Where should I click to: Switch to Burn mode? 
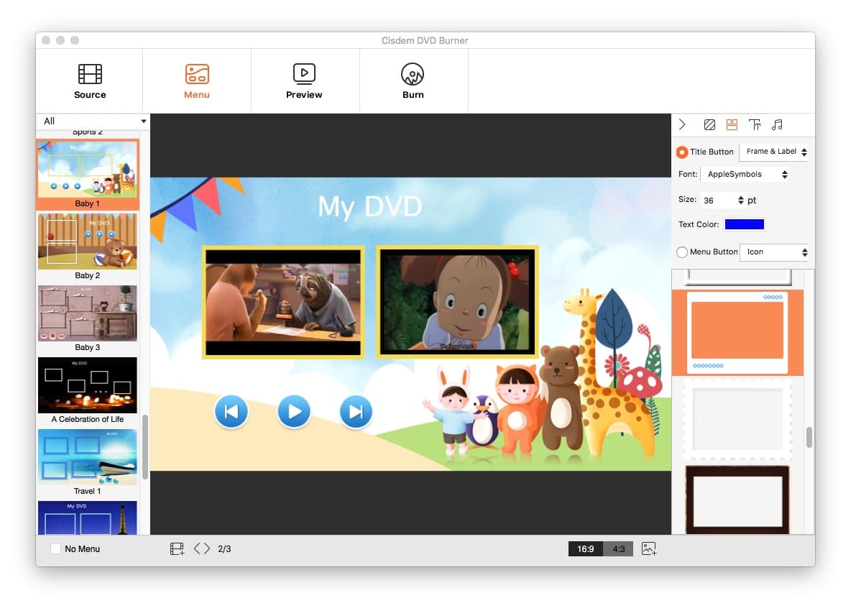[x=413, y=79]
